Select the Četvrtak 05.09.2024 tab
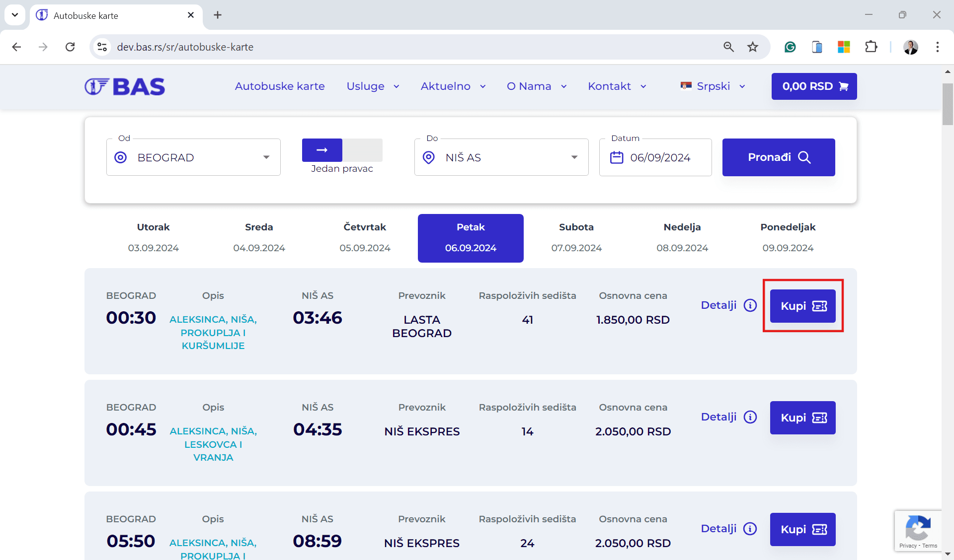 [x=365, y=238]
